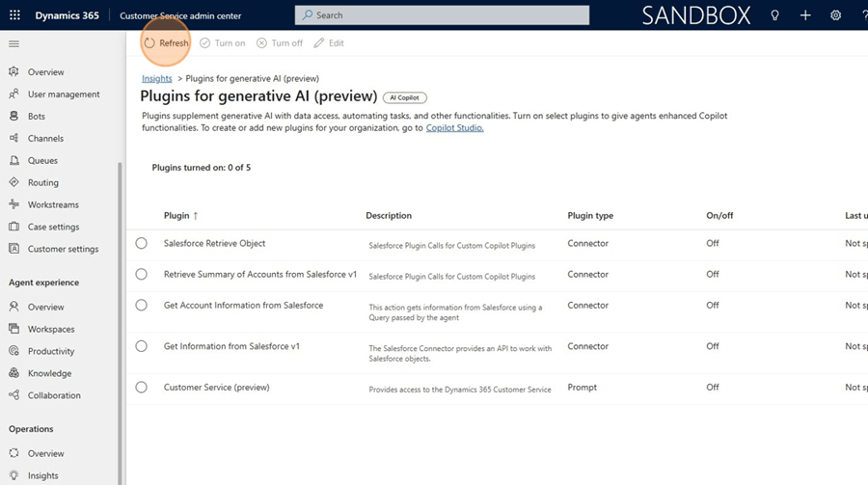The width and height of the screenshot is (868, 485).
Task: Click the sidebar vertical scrollbar
Action: coord(121,289)
